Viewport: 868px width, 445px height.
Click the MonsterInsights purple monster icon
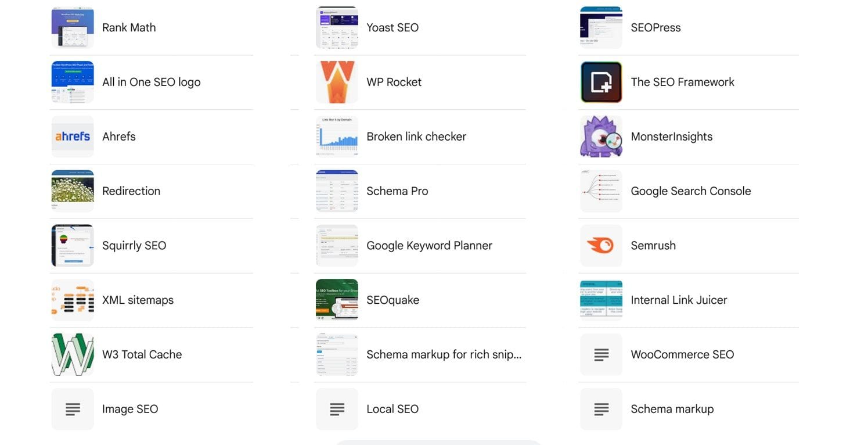coord(601,137)
